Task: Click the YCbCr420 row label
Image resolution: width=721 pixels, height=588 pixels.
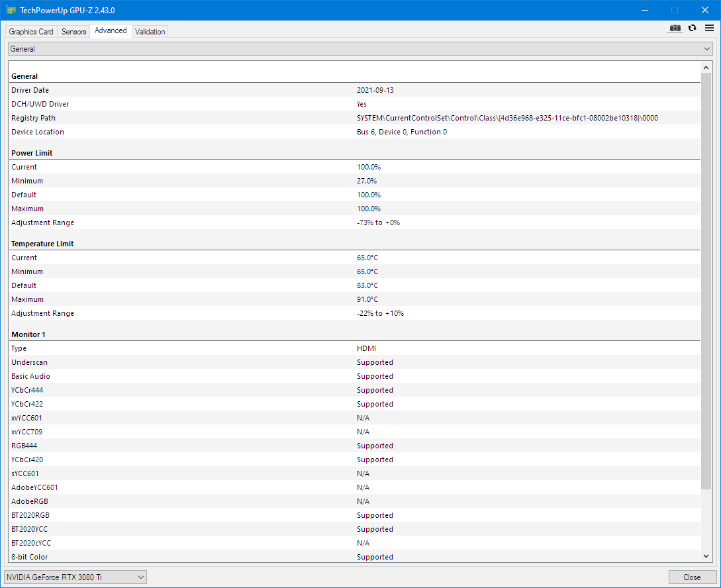Action: coord(27,460)
